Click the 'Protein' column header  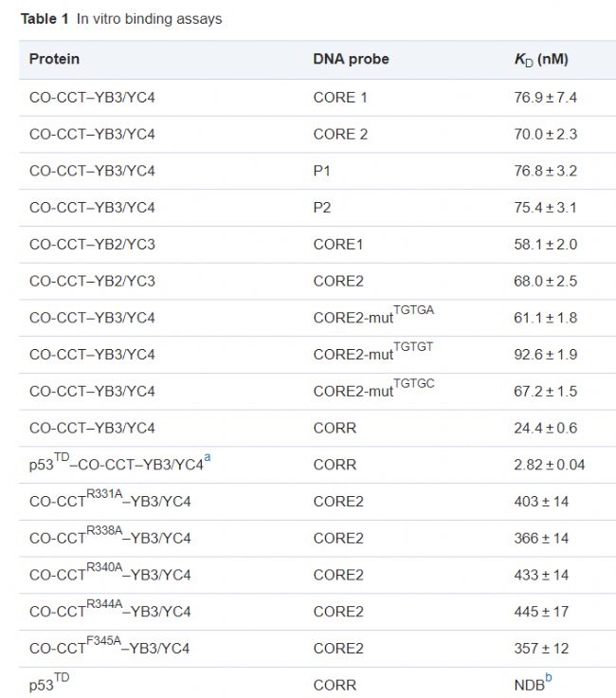(x=54, y=59)
